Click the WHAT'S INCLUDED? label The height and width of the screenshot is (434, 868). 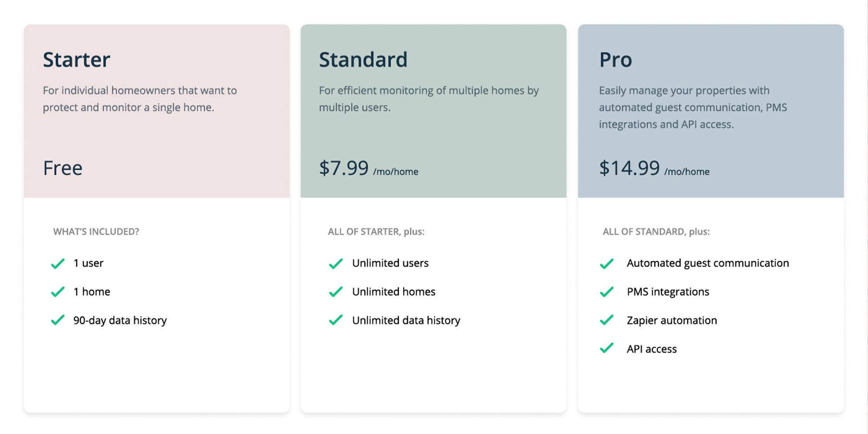96,232
